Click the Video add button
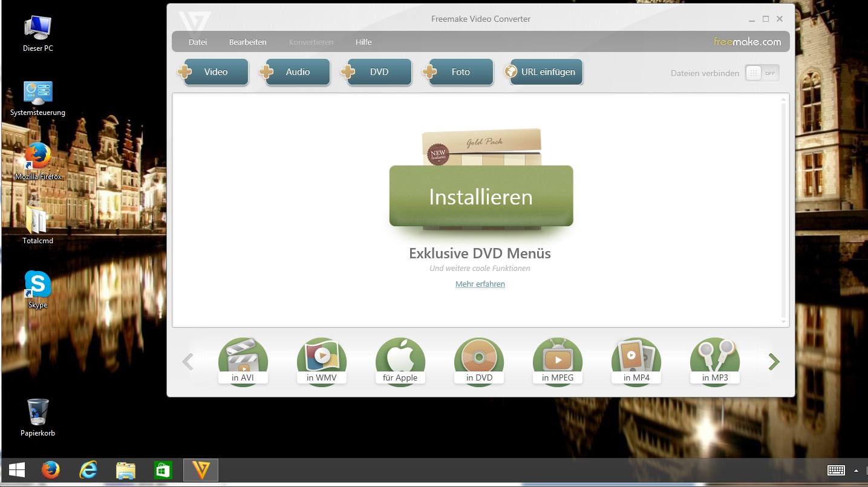 pos(213,72)
